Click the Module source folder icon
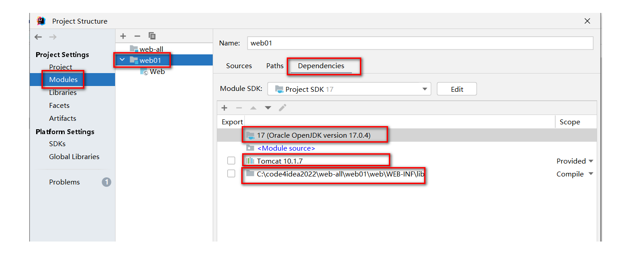 [250, 148]
